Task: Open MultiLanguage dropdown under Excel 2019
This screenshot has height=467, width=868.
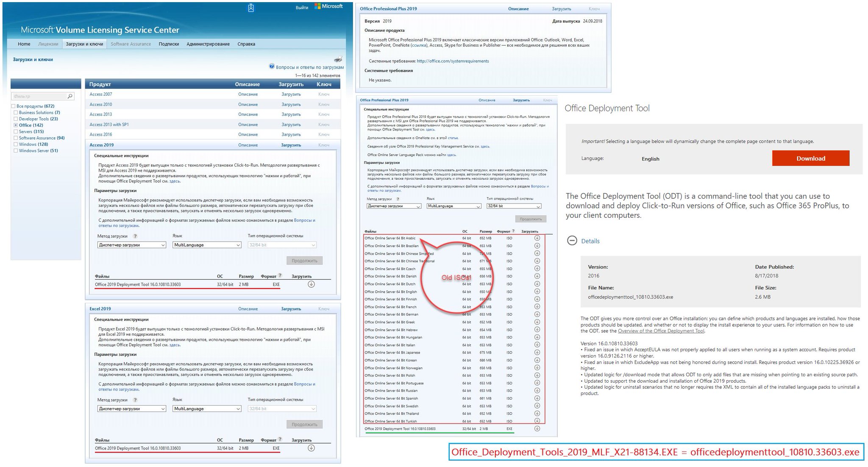Action: coord(207,409)
